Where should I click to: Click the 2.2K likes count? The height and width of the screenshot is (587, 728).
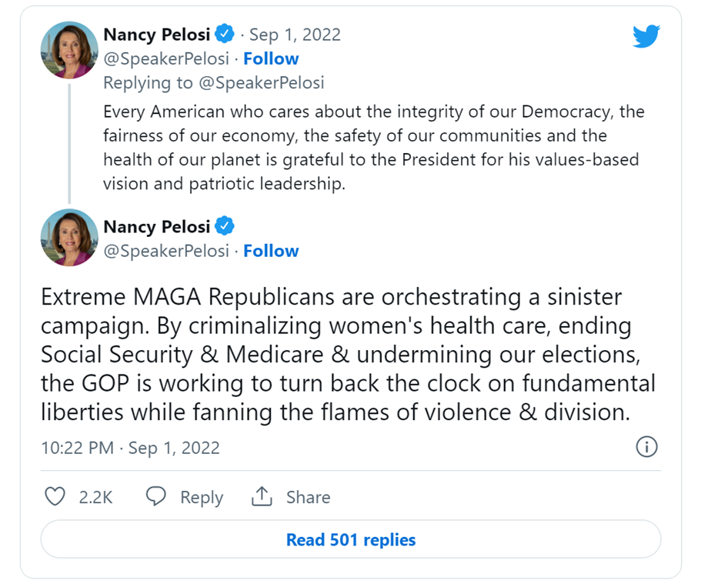click(95, 498)
